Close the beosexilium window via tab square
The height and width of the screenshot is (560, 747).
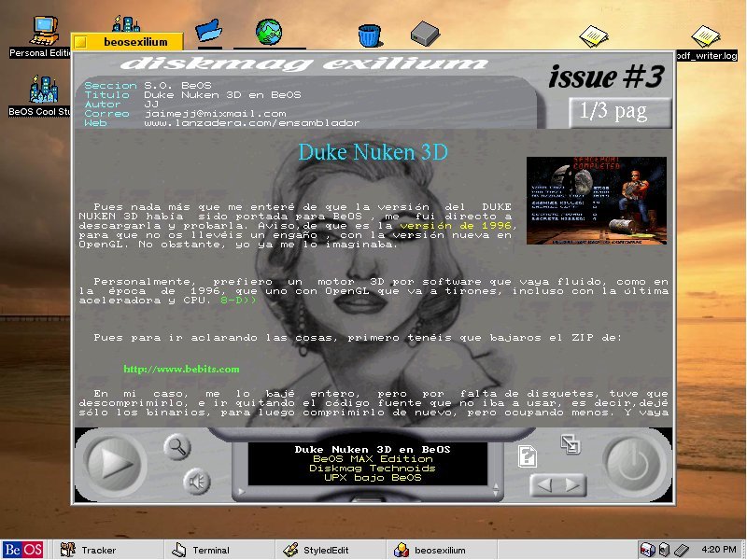tap(80, 42)
